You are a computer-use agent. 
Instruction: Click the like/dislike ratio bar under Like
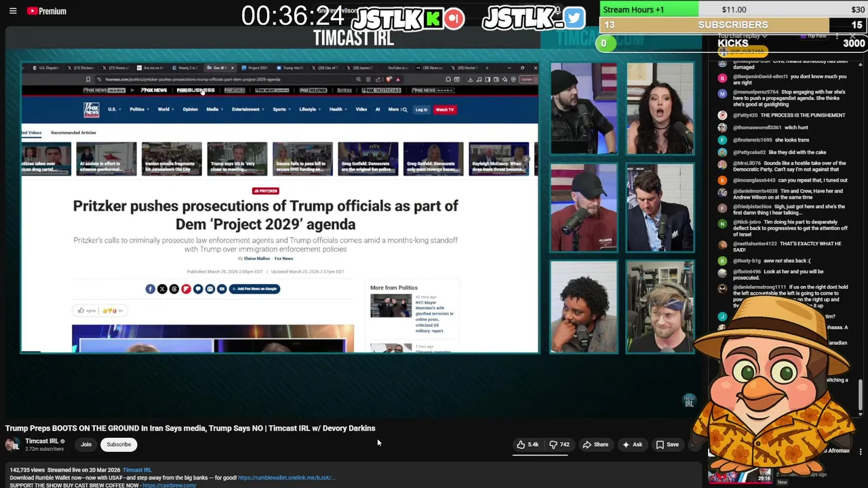(540, 455)
